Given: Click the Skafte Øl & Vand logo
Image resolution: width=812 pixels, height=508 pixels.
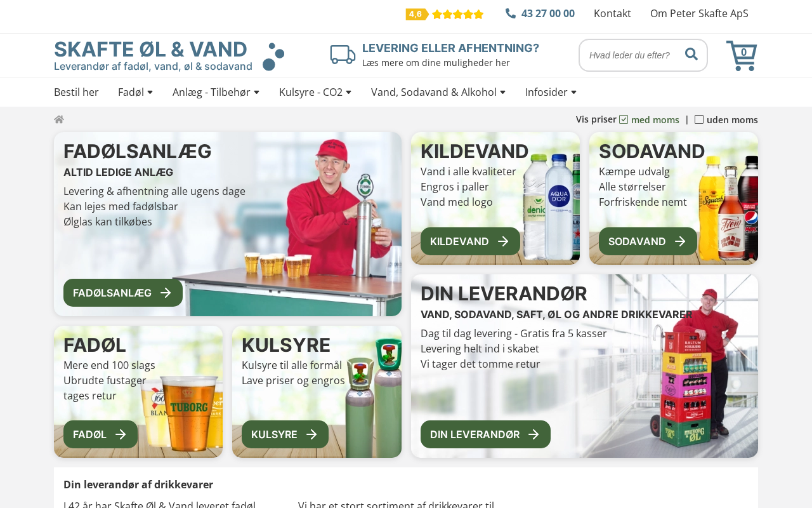Looking at the screenshot, I should (169, 55).
